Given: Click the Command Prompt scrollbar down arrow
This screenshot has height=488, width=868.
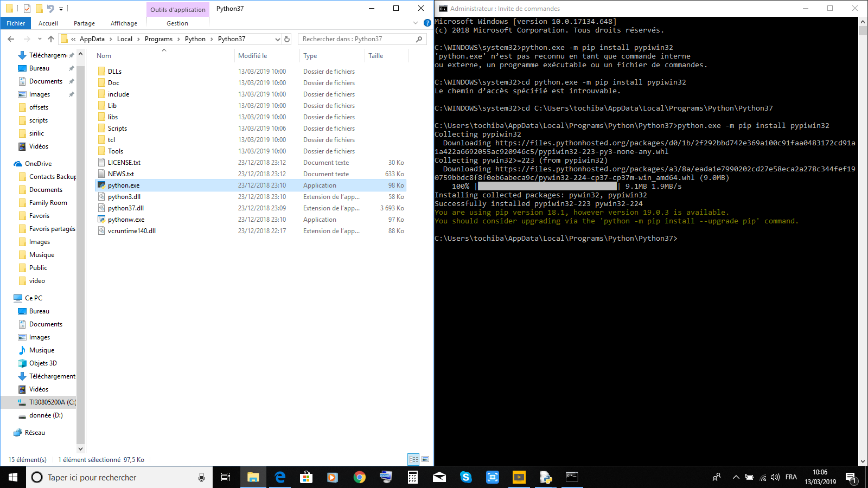Looking at the screenshot, I should point(863,461).
